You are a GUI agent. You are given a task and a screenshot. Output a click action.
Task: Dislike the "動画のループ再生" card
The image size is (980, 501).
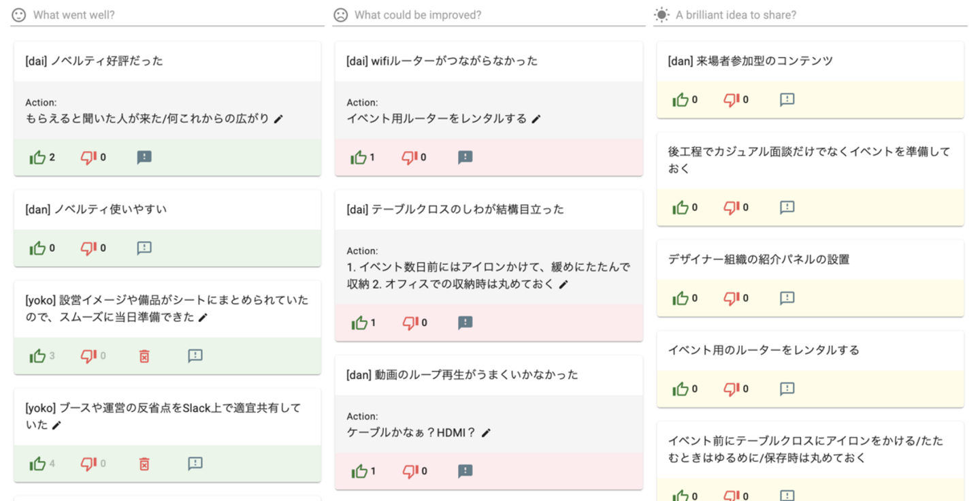coord(410,471)
